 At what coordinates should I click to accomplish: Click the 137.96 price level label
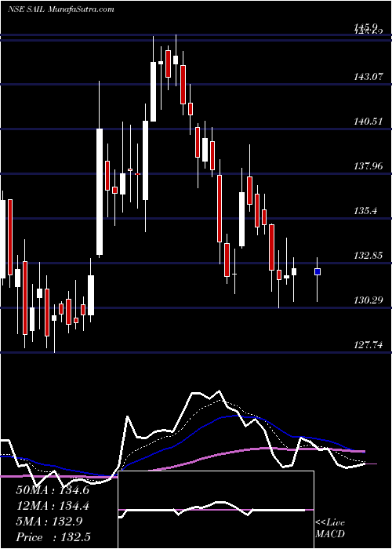[368, 166]
